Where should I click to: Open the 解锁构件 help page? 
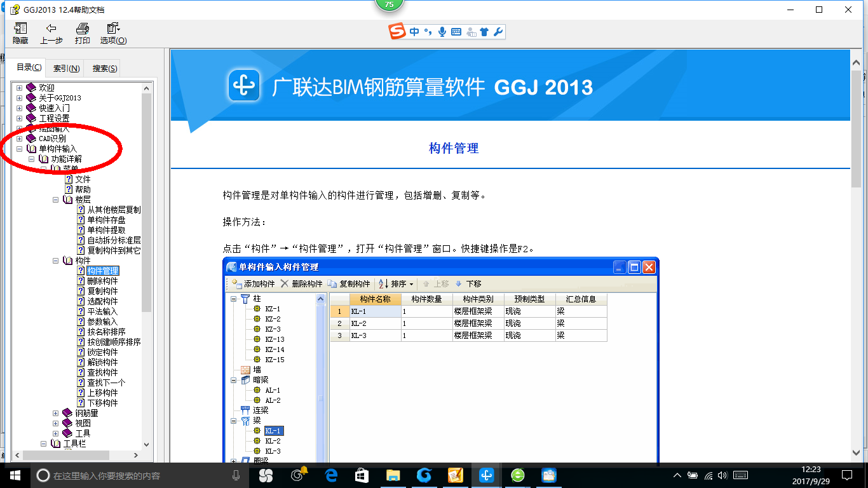click(102, 362)
